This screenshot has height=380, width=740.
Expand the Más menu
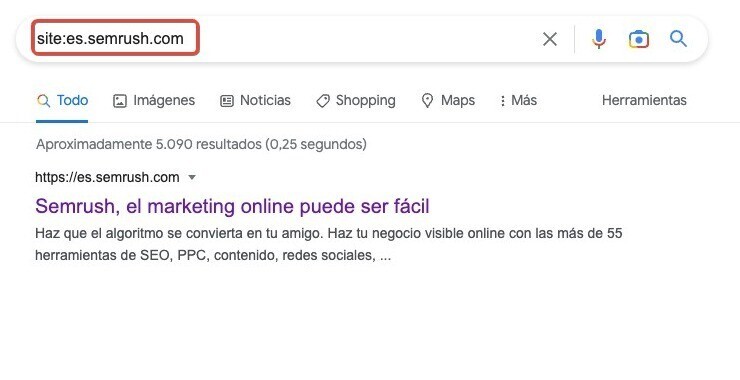(x=518, y=101)
